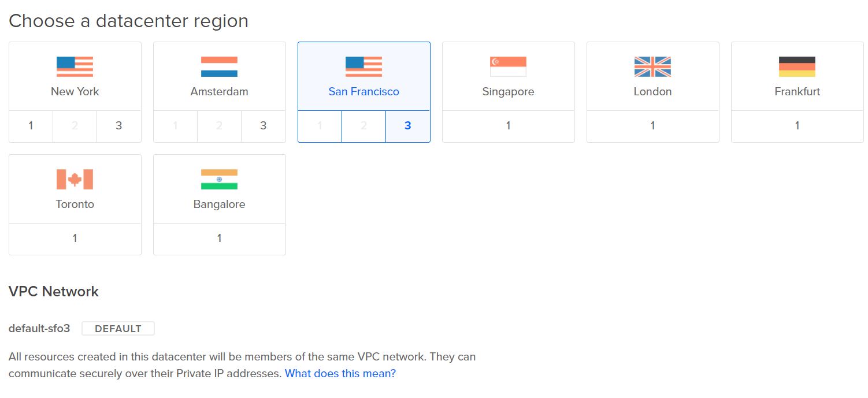Screen dimensions: 868x398
Task: Select the Singapore flag icon
Action: coord(508,66)
